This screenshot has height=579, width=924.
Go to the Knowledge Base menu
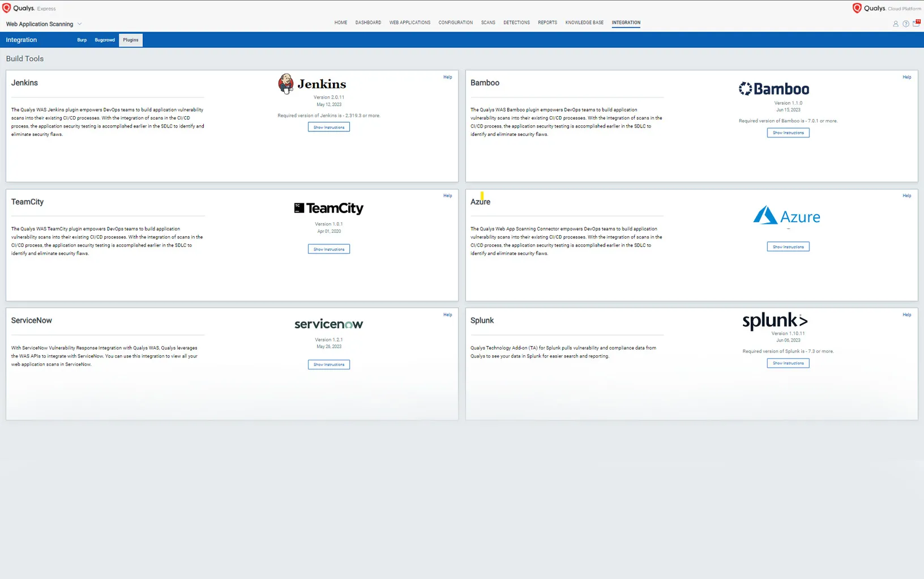(584, 23)
